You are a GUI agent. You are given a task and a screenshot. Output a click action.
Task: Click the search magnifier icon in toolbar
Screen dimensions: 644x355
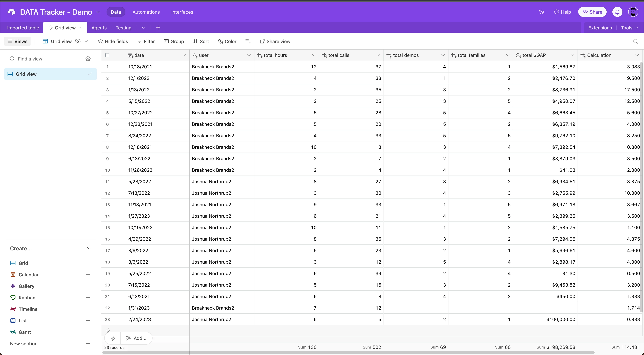635,41
